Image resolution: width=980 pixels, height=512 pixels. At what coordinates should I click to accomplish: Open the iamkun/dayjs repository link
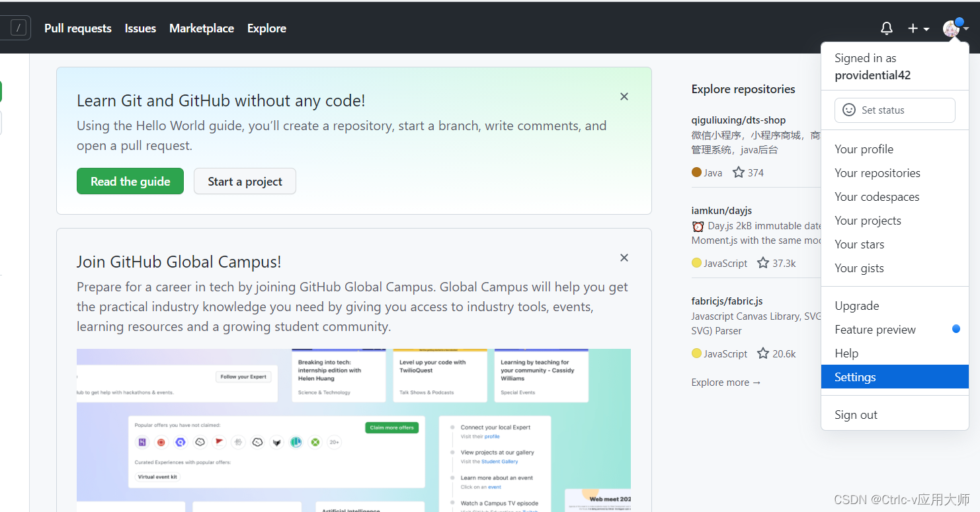721,211
